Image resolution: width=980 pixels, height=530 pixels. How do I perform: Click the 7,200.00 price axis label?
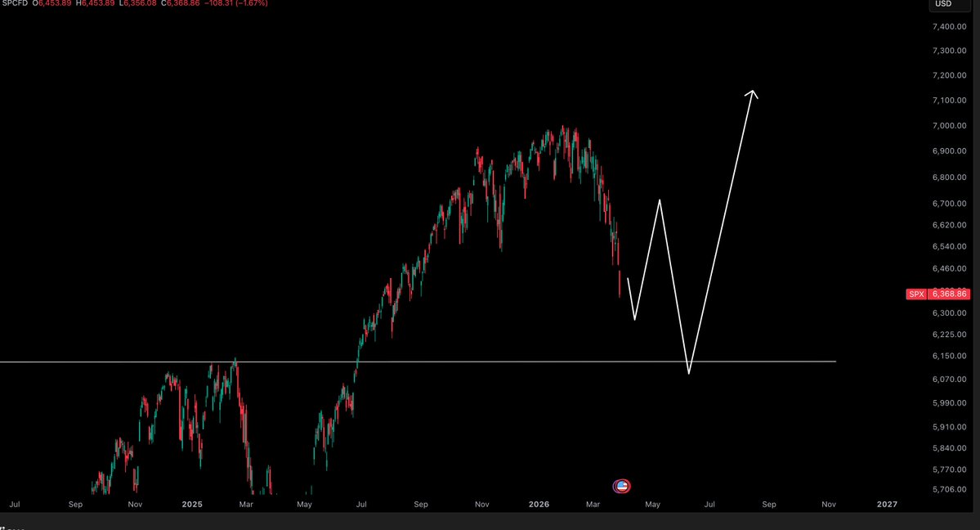pyautogui.click(x=949, y=76)
